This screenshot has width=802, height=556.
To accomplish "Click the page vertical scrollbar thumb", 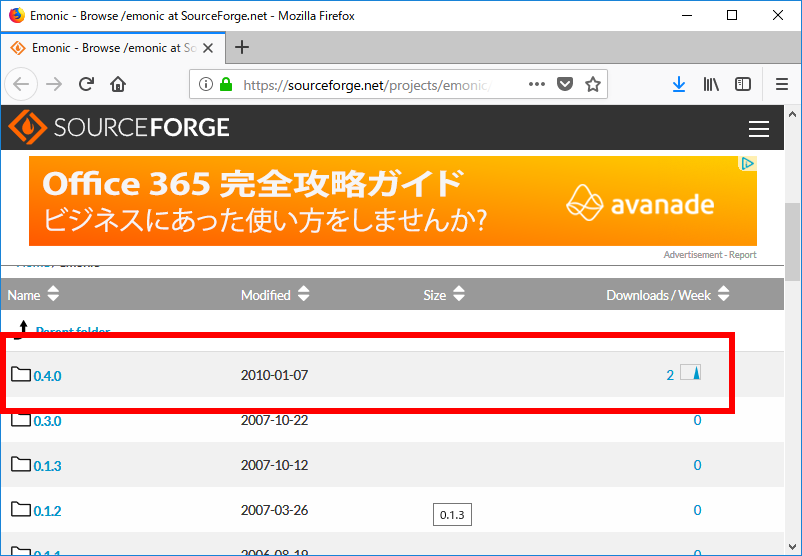I will 793,241.
